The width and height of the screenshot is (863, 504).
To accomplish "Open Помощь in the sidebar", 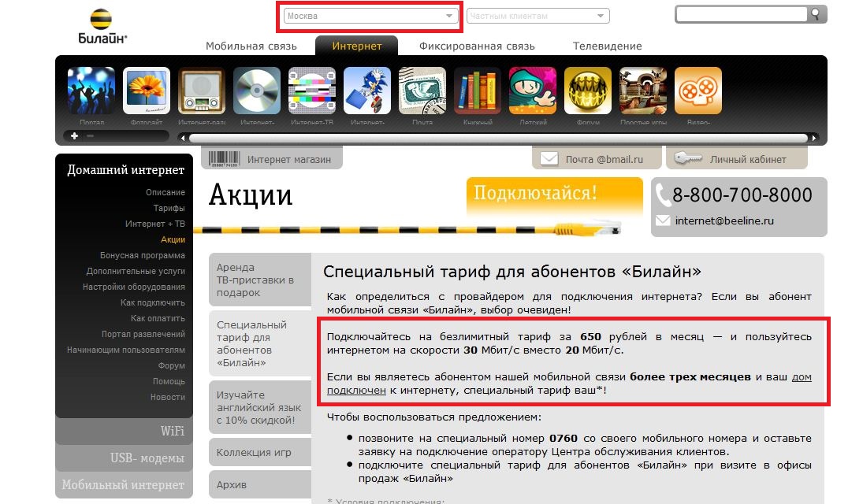I will pos(169,381).
